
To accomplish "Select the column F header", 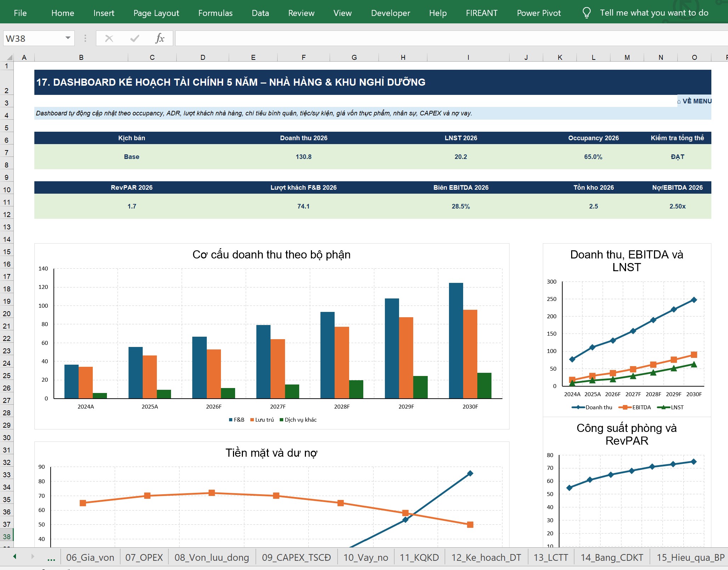I will pos(303,57).
